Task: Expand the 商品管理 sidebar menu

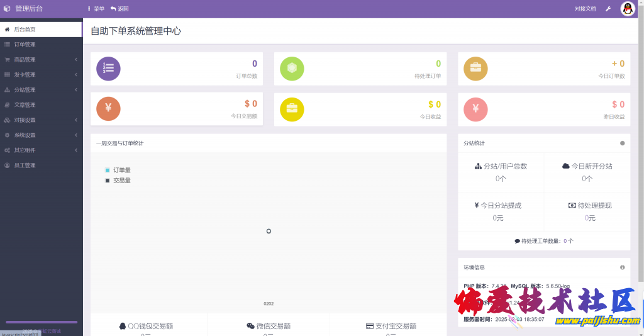Action: point(41,60)
